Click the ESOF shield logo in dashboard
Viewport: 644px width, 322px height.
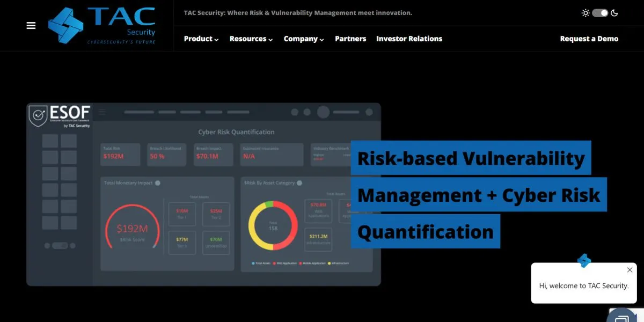(38, 115)
